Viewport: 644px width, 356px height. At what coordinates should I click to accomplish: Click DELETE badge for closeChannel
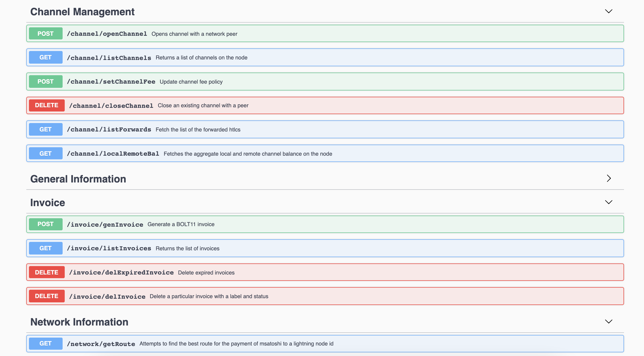(x=47, y=105)
